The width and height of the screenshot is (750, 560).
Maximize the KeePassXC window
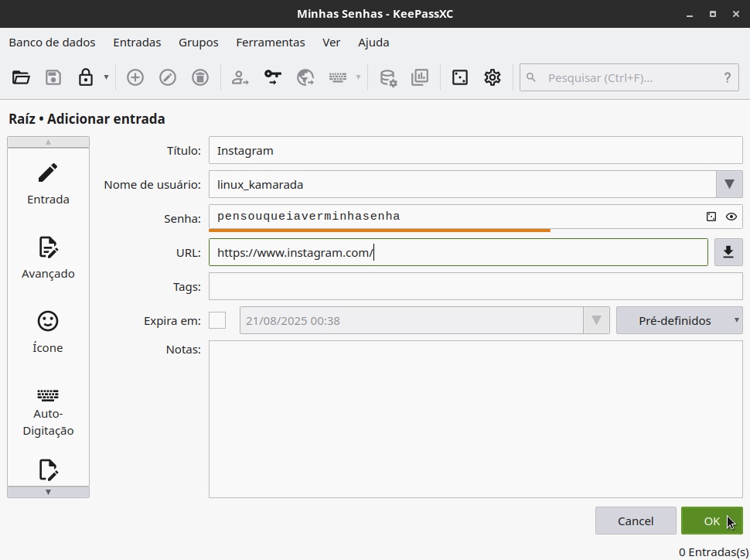[713, 14]
